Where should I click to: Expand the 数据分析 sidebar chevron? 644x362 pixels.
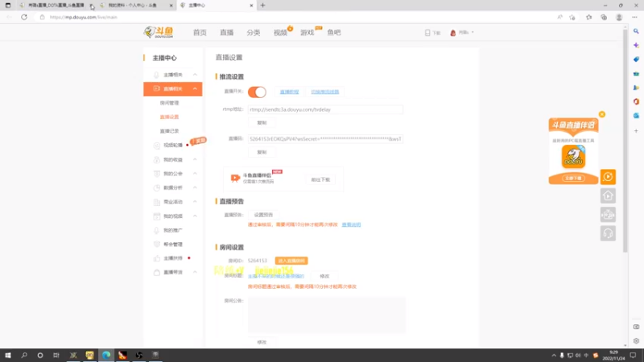(x=195, y=187)
